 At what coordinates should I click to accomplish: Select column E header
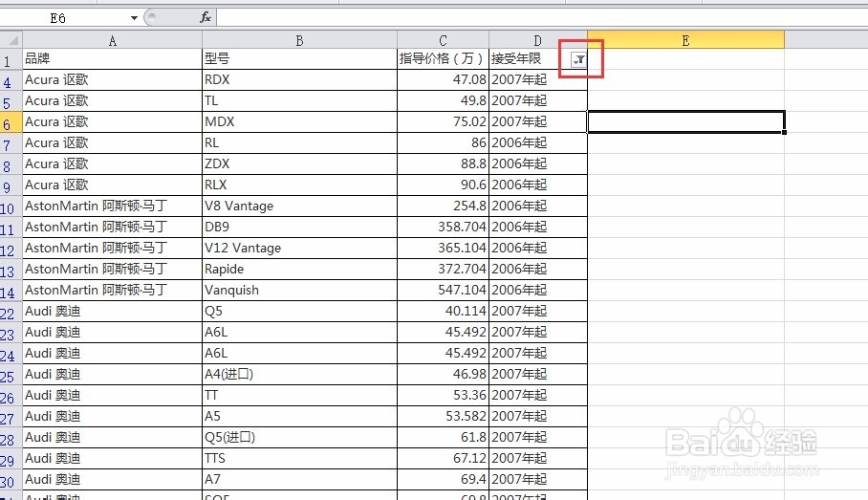click(685, 40)
